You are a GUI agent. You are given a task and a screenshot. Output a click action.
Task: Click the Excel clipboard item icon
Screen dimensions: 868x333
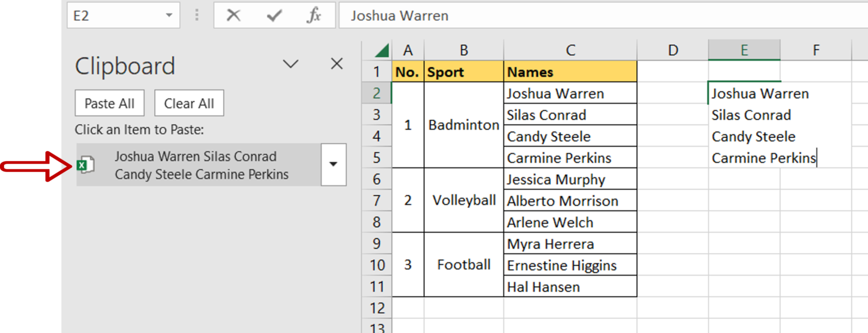point(86,164)
